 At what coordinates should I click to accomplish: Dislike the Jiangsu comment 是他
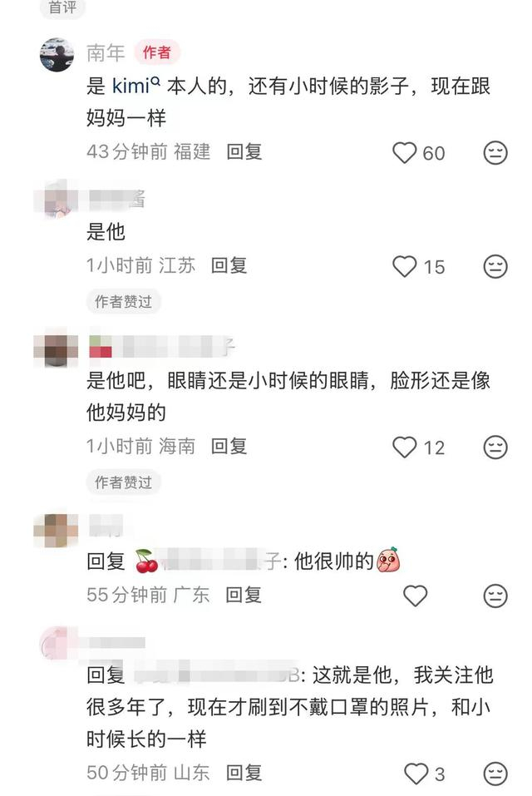495,266
